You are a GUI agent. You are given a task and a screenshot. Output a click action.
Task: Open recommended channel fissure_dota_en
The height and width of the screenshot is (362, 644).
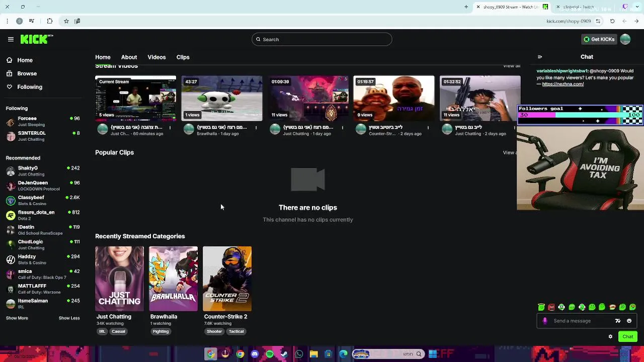pyautogui.click(x=43, y=215)
